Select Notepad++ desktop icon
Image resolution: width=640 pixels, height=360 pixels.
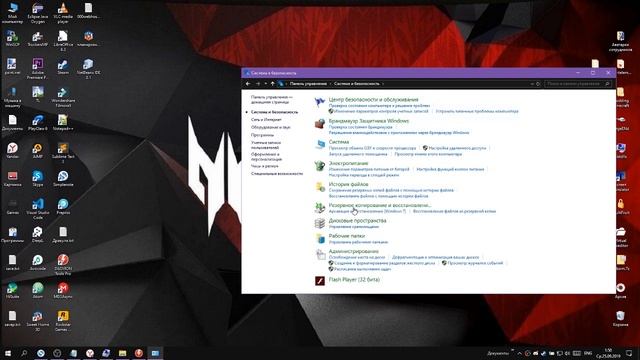click(62, 122)
